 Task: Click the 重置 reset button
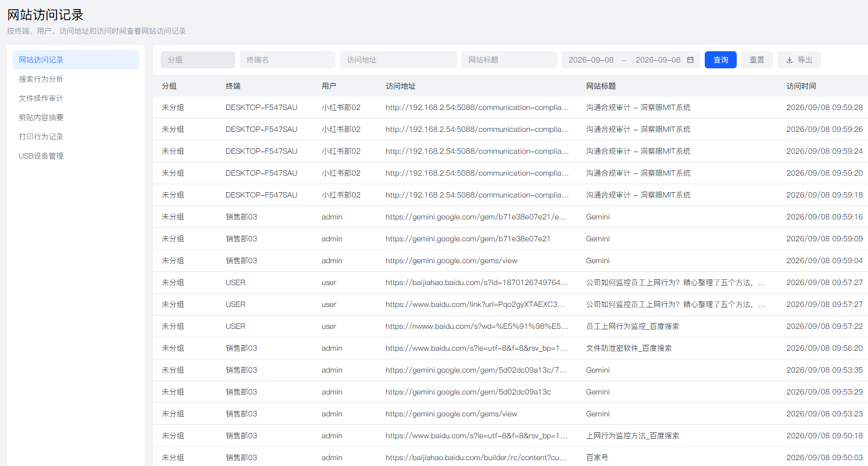click(x=757, y=60)
